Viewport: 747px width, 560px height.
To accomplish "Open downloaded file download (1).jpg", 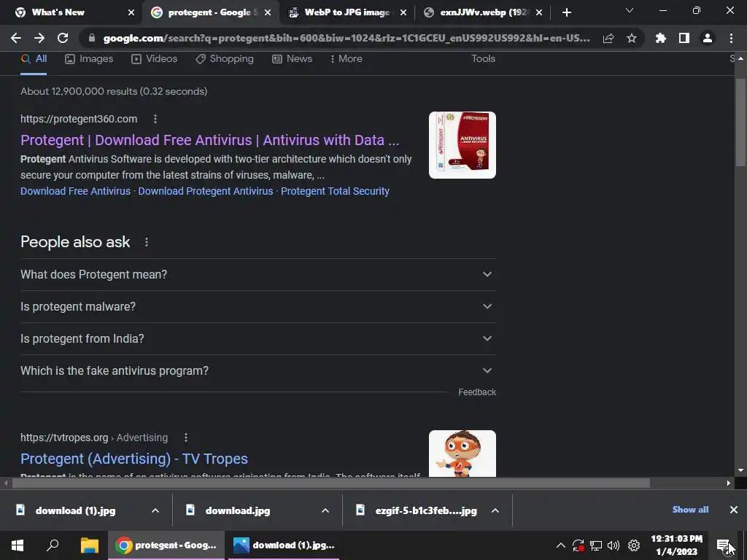I will [75, 510].
